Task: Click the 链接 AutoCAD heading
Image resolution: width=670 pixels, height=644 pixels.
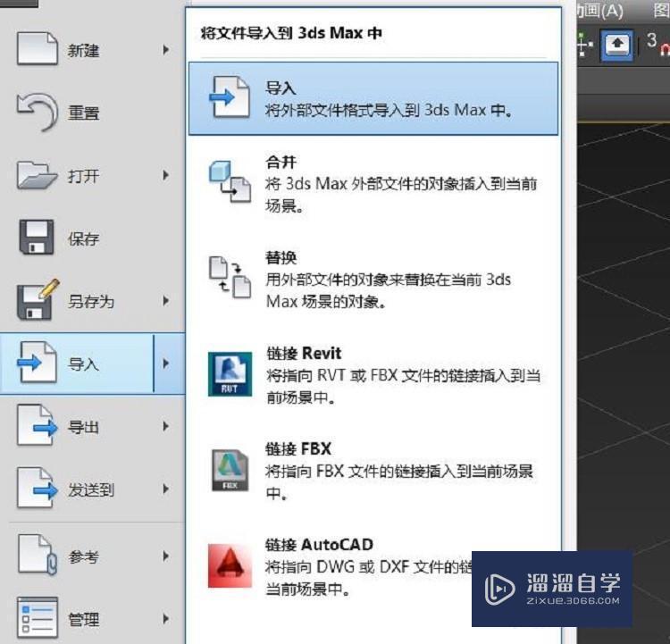Action: 319,545
